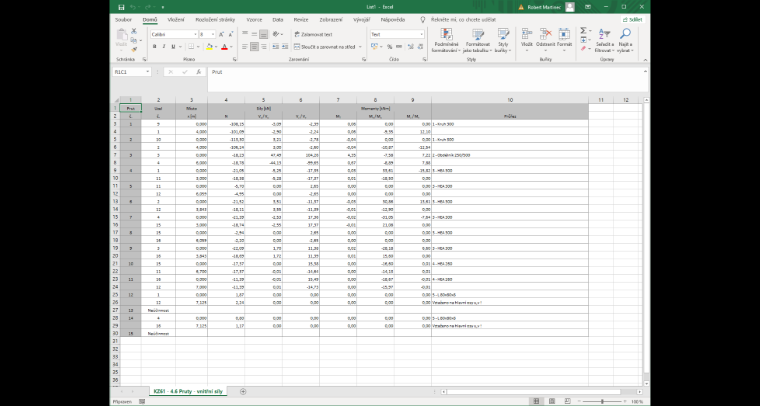The width and height of the screenshot is (760, 406).
Task: Toggle align text left
Action: tap(245, 47)
